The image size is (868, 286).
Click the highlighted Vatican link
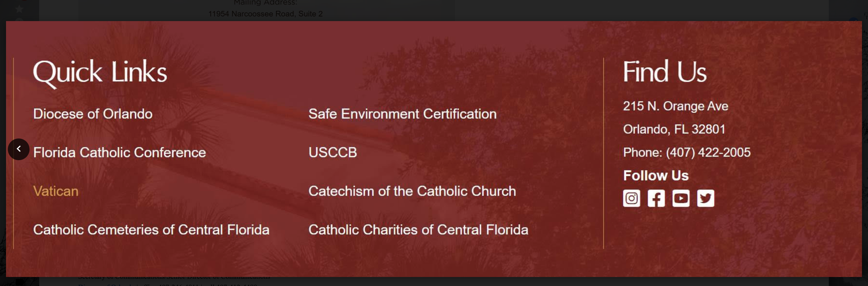pos(55,191)
